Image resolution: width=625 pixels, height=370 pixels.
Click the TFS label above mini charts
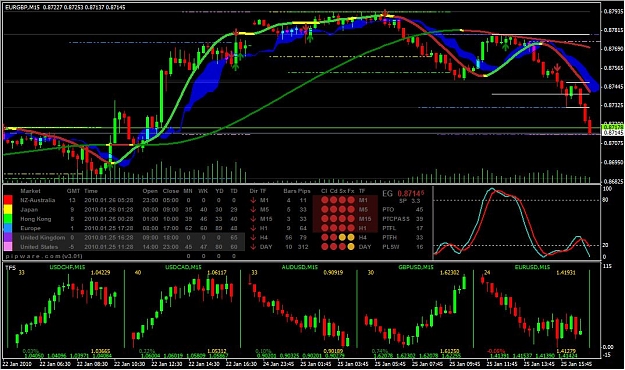[x=11, y=268]
